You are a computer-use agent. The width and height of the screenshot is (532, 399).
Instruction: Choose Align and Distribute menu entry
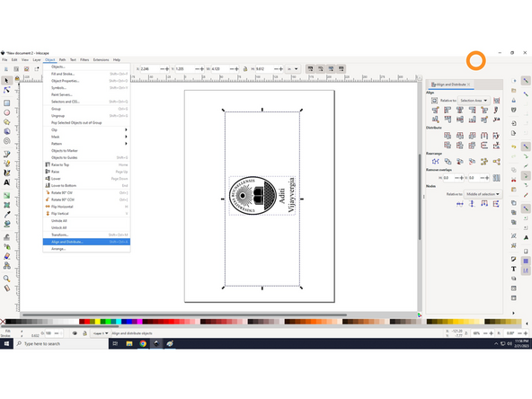tap(86, 242)
